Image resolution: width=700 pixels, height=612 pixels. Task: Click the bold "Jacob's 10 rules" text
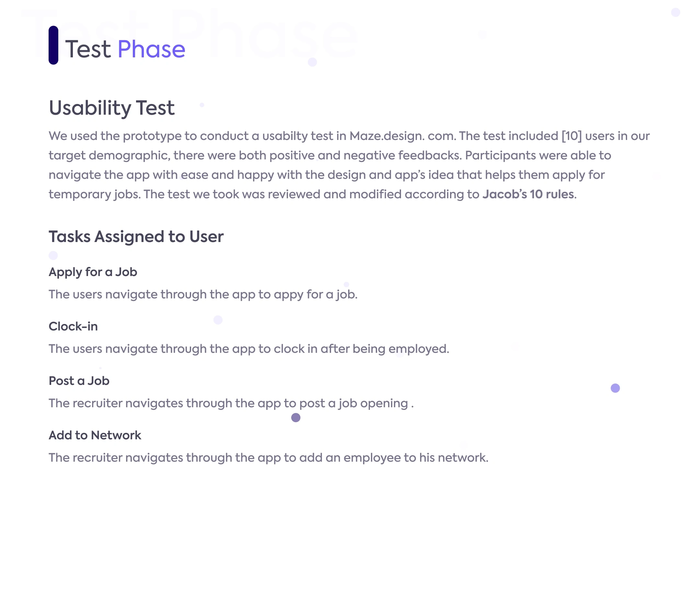[x=528, y=194]
